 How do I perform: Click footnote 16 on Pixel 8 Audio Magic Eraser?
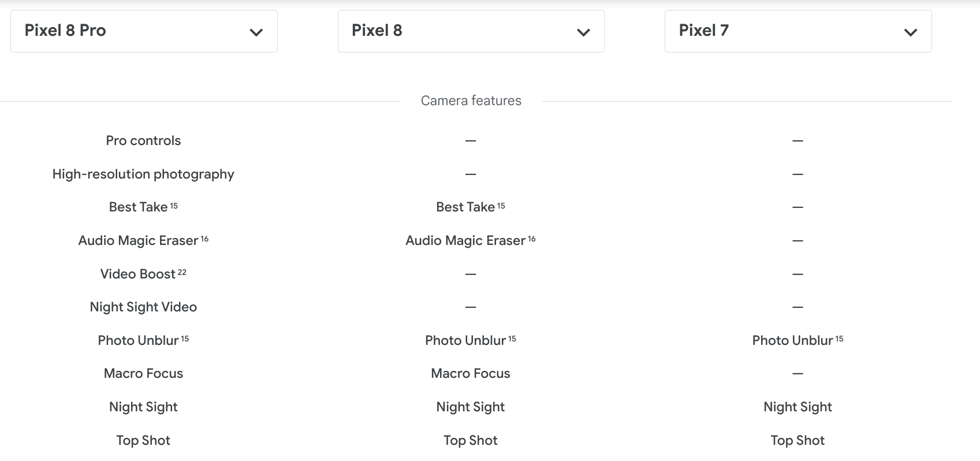[x=532, y=239]
